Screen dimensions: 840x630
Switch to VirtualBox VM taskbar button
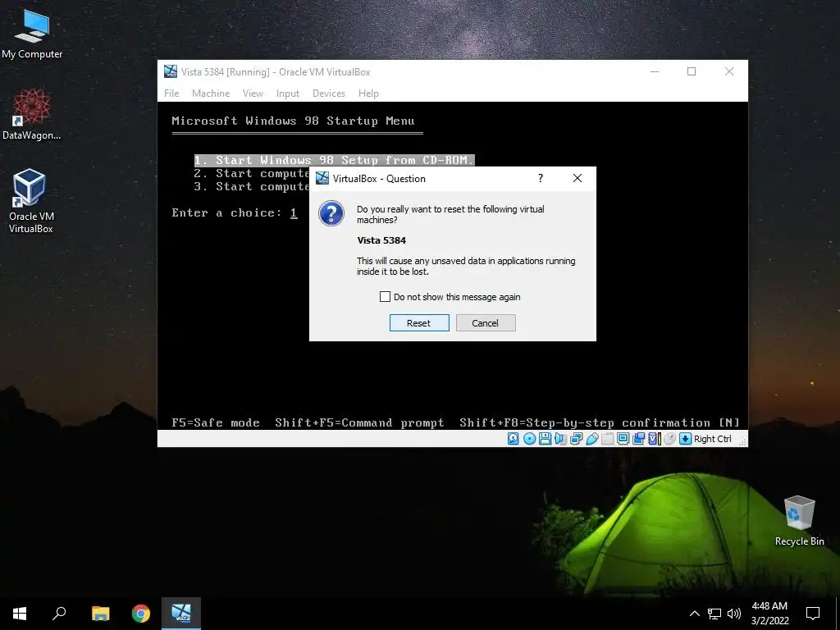pos(181,614)
